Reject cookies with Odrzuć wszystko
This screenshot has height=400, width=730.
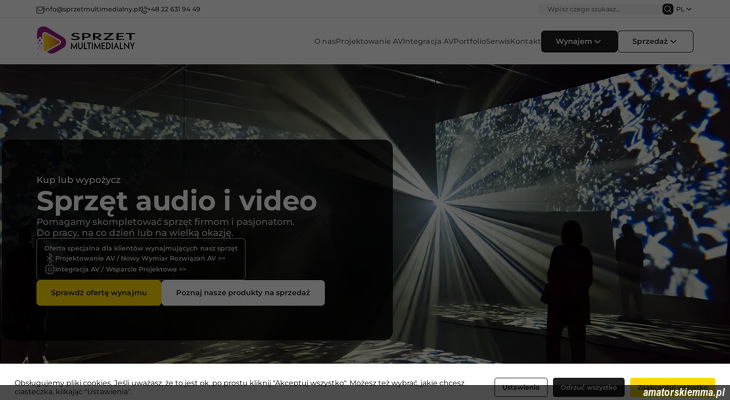pyautogui.click(x=588, y=387)
